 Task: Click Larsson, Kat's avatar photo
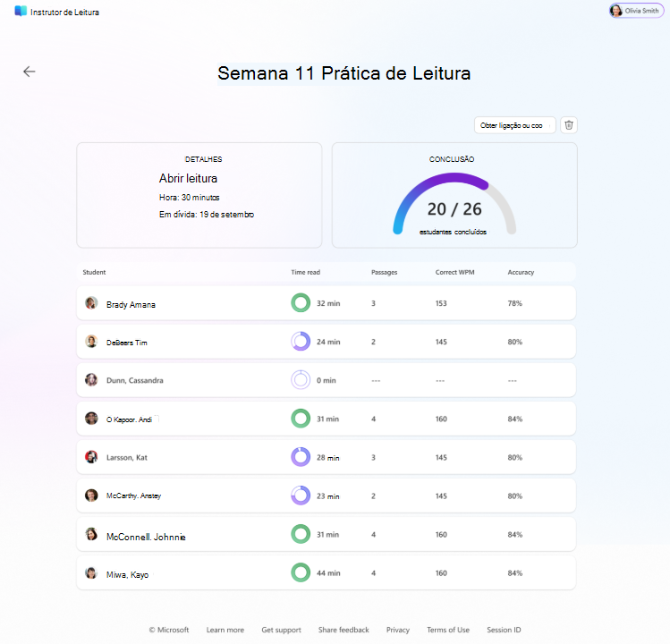pyautogui.click(x=91, y=457)
